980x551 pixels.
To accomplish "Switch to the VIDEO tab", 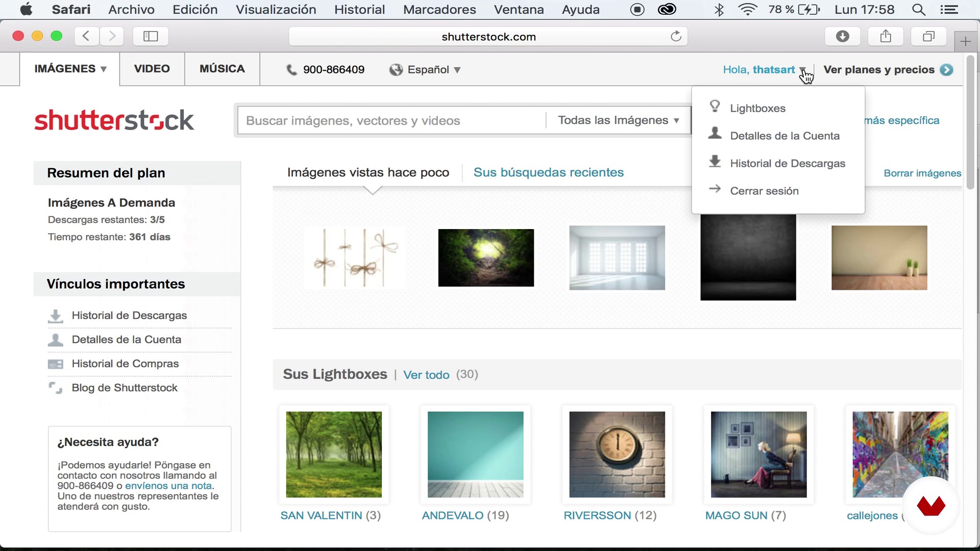I will [x=152, y=69].
